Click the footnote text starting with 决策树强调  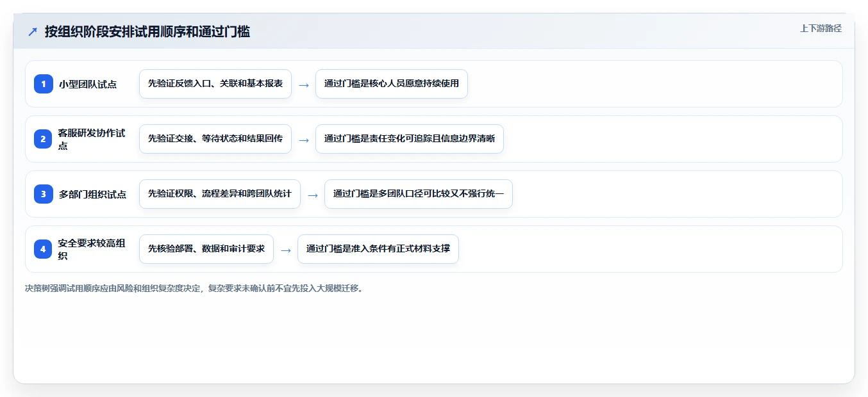point(196,288)
